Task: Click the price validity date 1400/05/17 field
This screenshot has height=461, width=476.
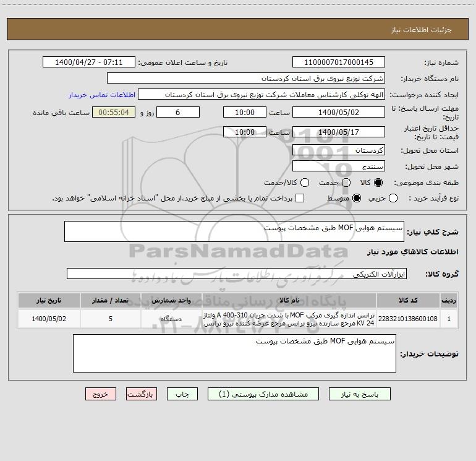Action: click(x=339, y=132)
